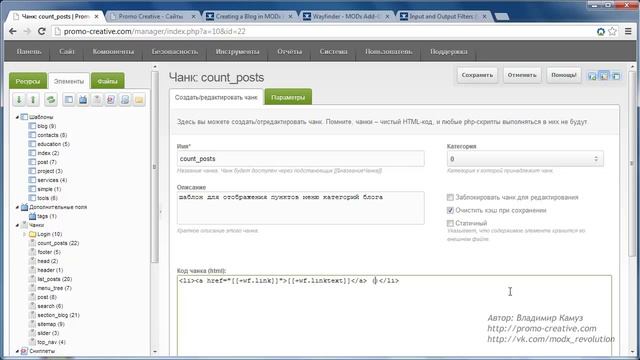
Task: Open the Категория dropdown
Action: tap(525, 159)
